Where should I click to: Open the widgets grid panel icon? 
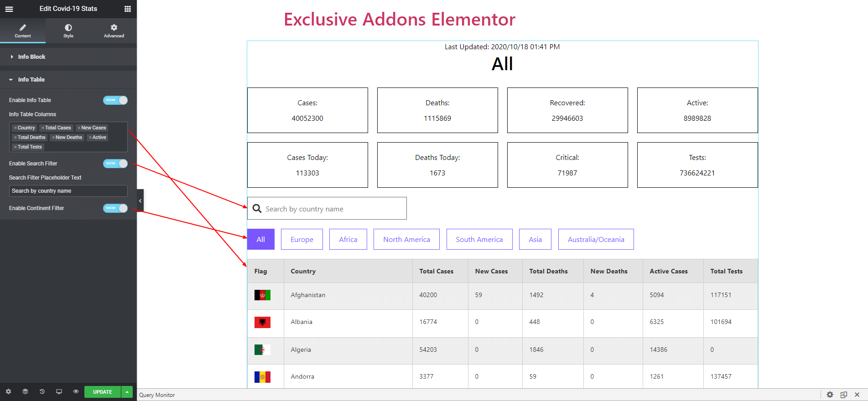tap(128, 9)
